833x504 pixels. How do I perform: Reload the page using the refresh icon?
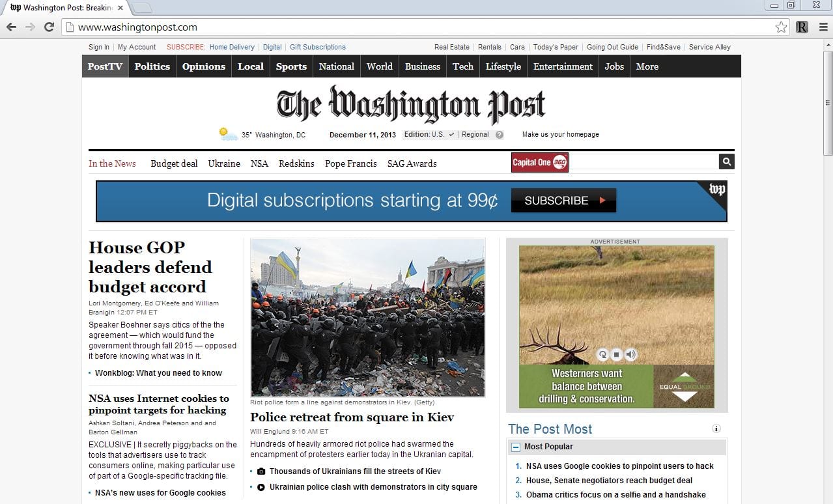(x=49, y=27)
